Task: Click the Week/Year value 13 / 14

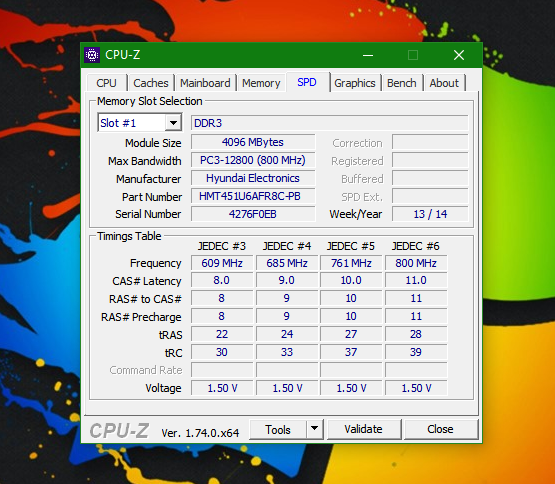Action: pyautogui.click(x=430, y=214)
